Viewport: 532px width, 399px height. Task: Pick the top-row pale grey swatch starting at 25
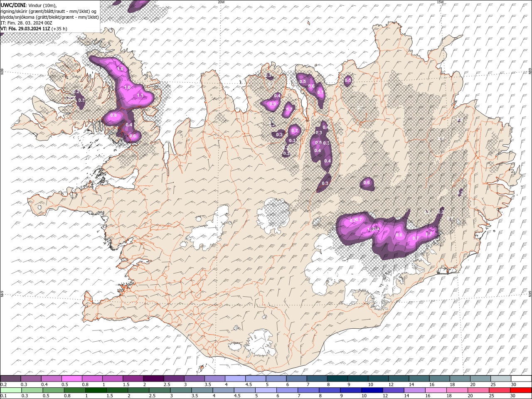(501, 378)
